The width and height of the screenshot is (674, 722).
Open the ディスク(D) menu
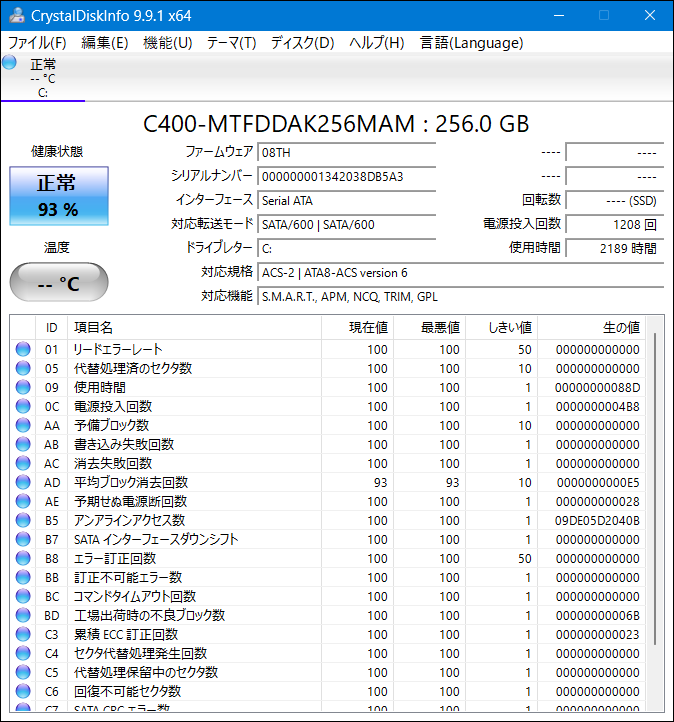pos(302,43)
